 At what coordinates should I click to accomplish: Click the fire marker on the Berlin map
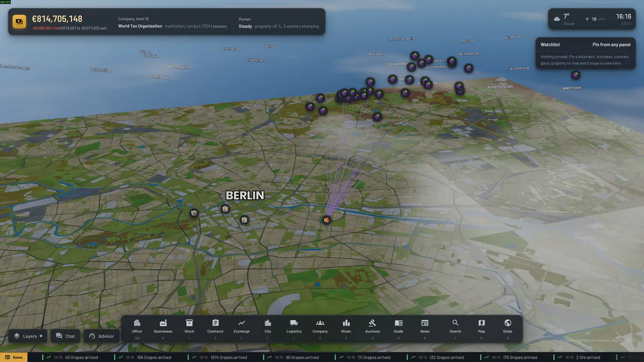[326, 219]
